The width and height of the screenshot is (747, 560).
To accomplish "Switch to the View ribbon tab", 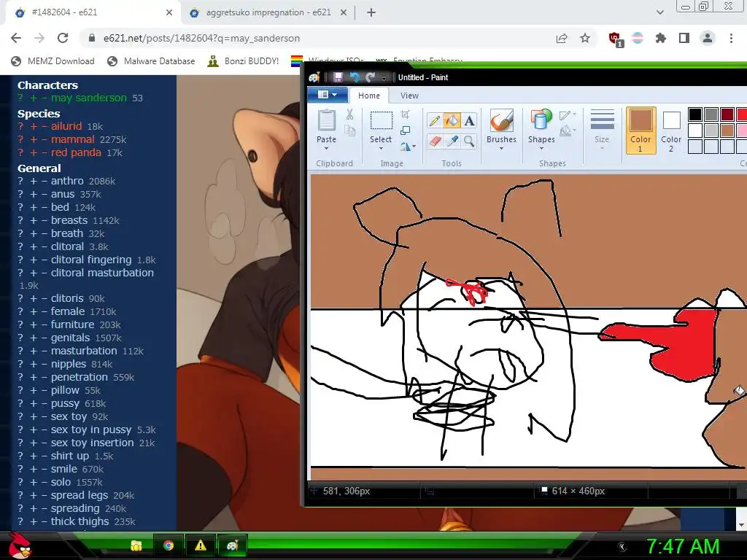I will click(409, 96).
